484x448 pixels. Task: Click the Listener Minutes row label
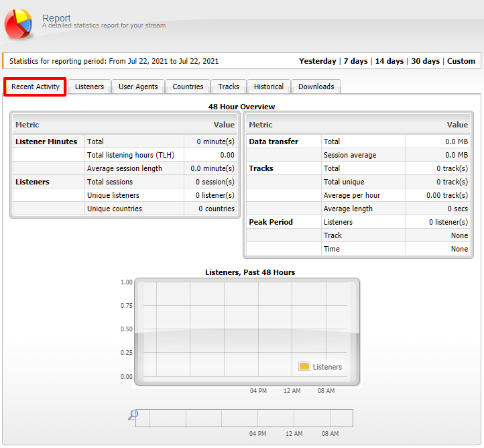click(x=46, y=142)
